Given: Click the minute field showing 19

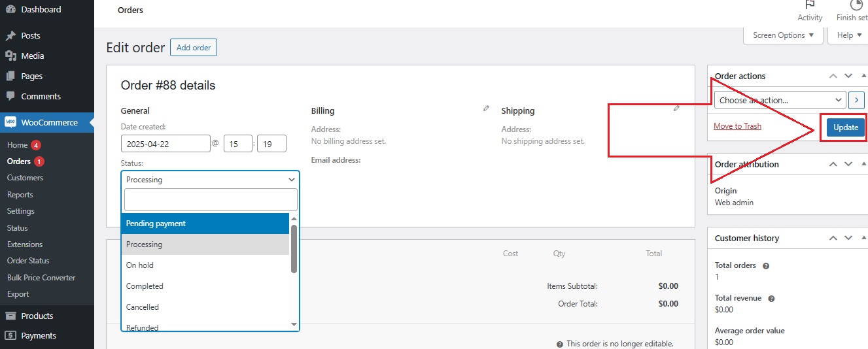Looking at the screenshot, I should pos(271,144).
